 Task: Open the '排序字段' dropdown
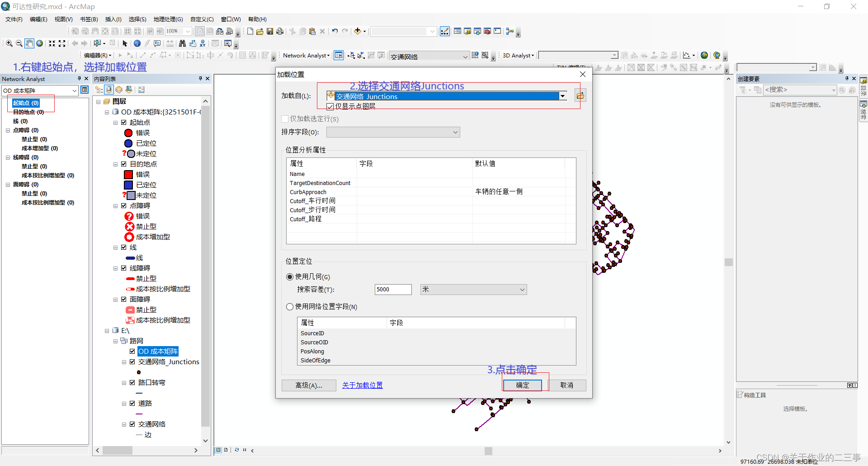click(x=393, y=132)
